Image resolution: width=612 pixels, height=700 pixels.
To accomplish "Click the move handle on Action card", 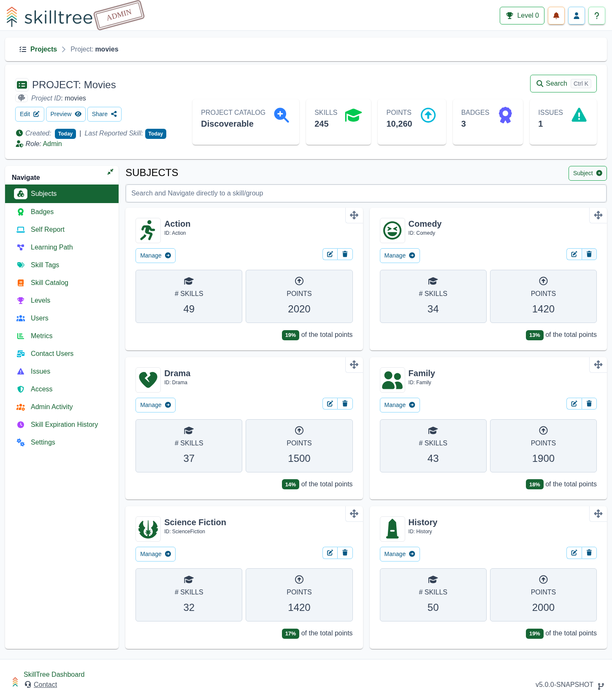I will point(354,215).
